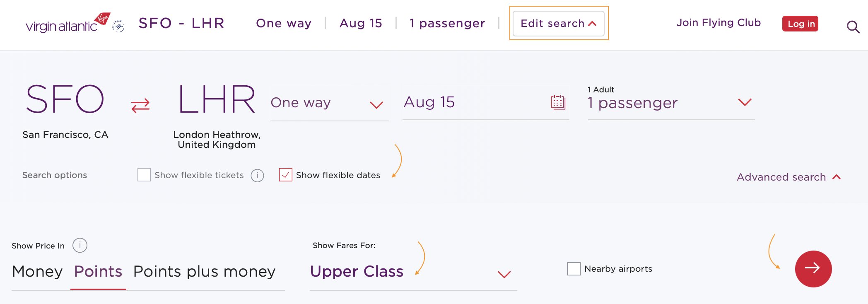
Task: Switch to Points plus money tab
Action: [x=204, y=272]
